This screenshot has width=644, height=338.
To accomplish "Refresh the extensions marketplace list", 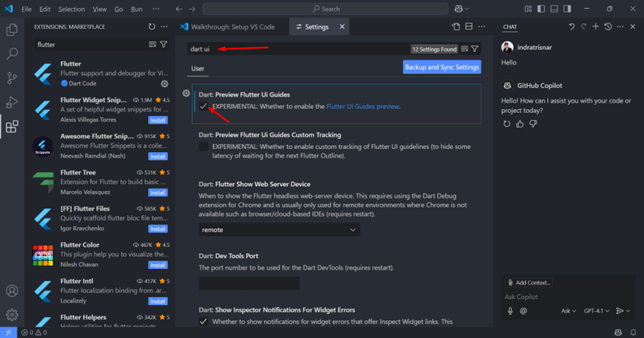I will 152,27.
